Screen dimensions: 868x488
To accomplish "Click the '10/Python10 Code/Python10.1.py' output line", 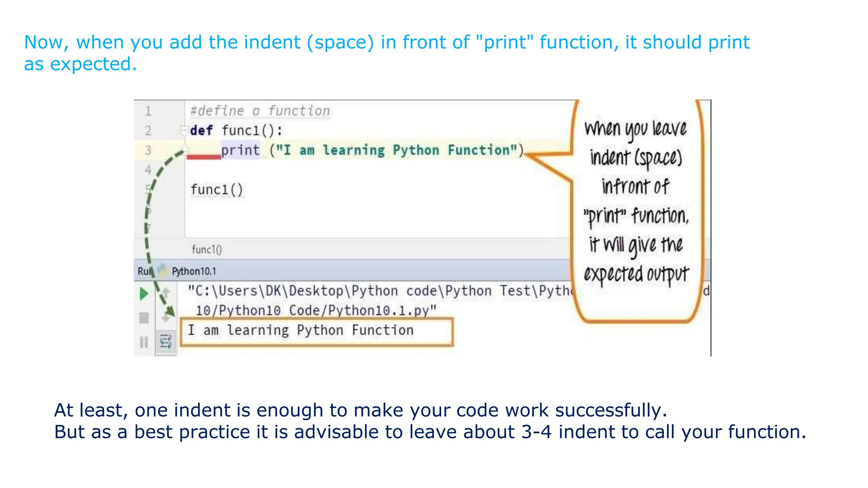I will click(x=316, y=311).
